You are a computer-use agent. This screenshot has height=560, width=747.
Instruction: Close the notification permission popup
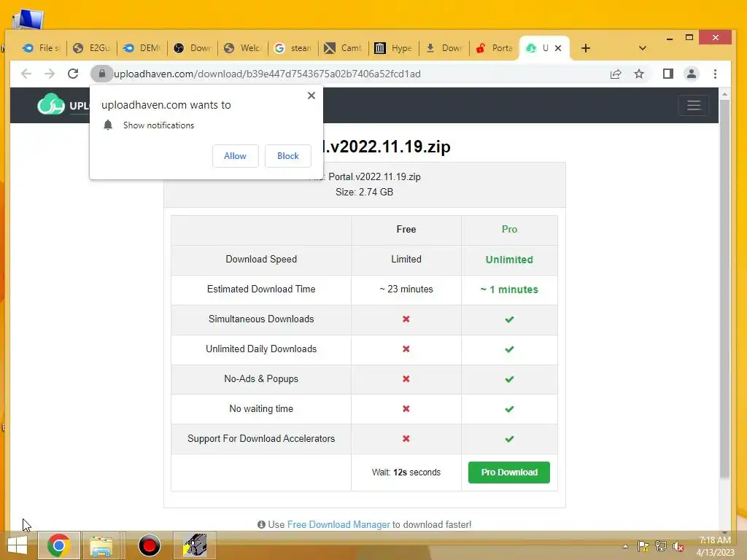tap(311, 96)
